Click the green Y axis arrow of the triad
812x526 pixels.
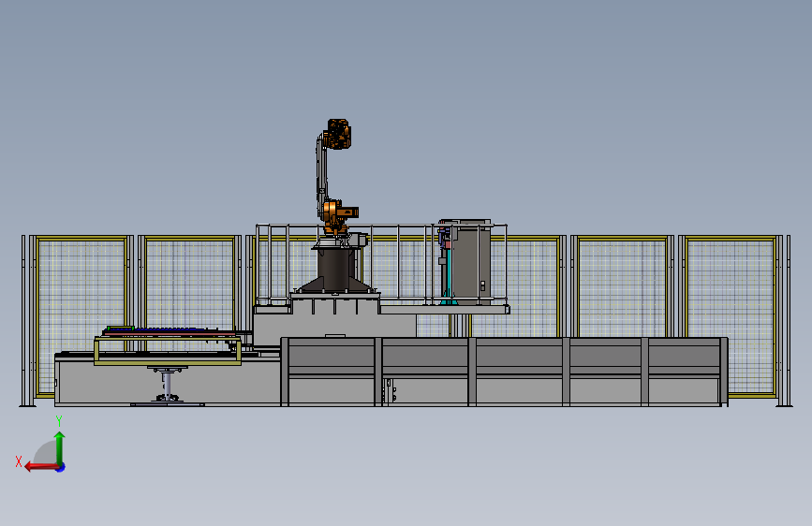click(60, 447)
